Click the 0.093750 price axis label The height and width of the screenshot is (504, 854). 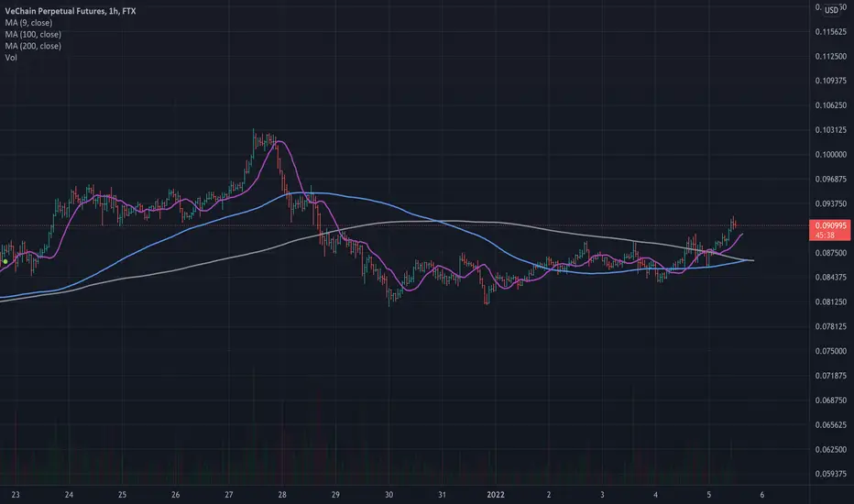coord(830,203)
